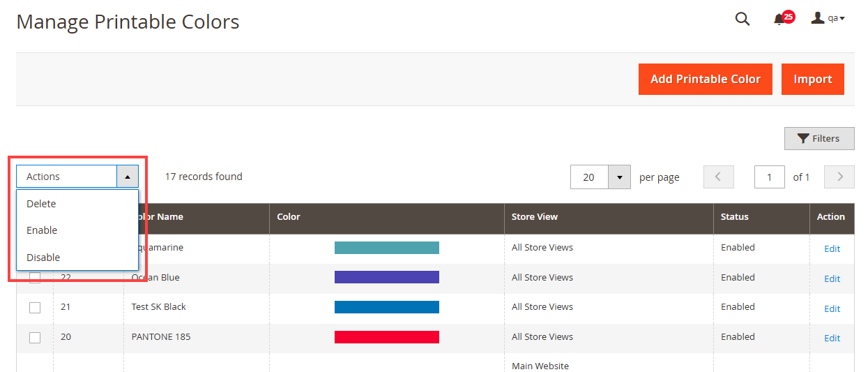Open the Filters funnel button
The width and height of the screenshot is (868, 372).
pyautogui.click(x=819, y=138)
